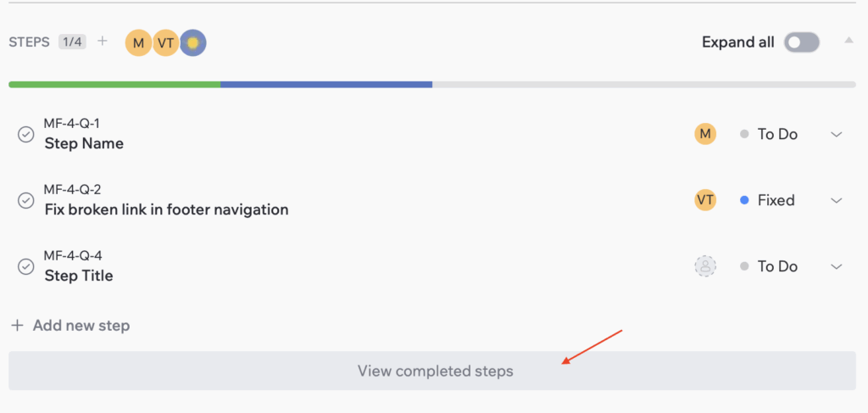Check off the Fix broken link step
Image resolution: width=868 pixels, height=413 pixels.
26,200
